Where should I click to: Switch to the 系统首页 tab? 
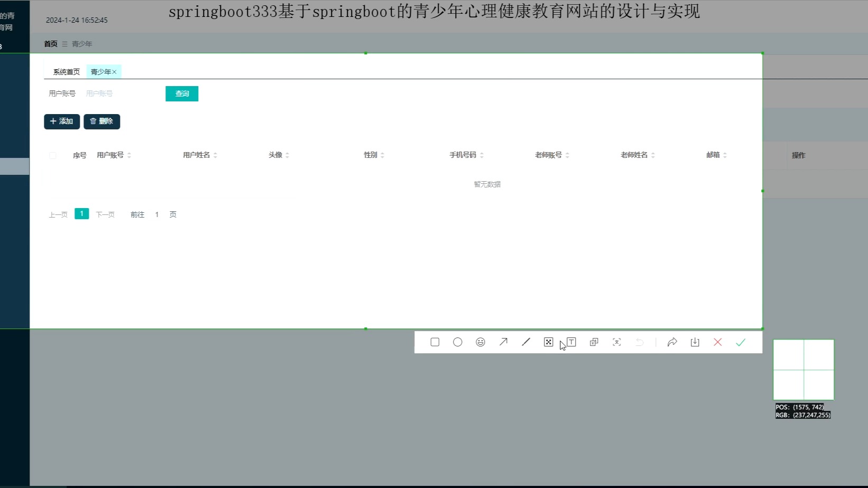(67, 72)
